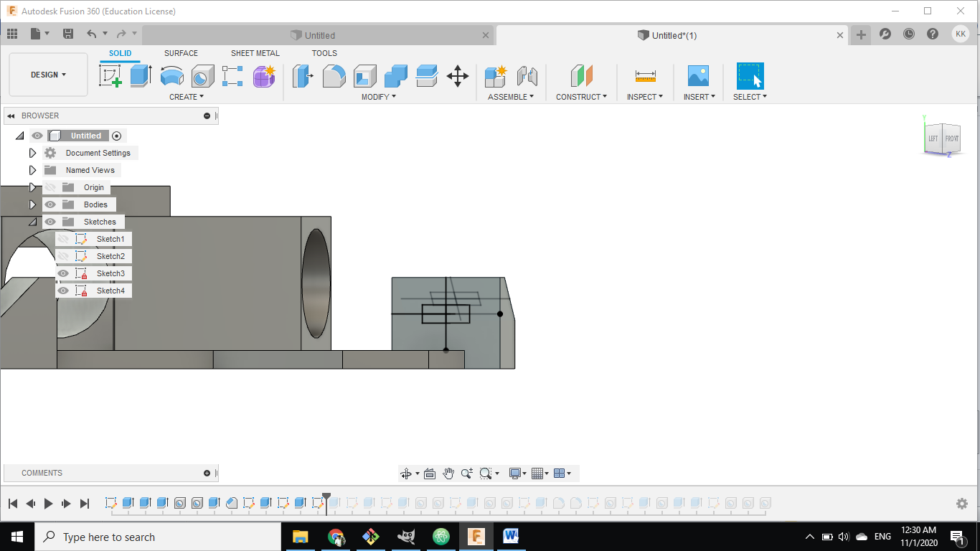Select the Revolve tool icon
Image resolution: width=980 pixels, height=551 pixels.
(x=171, y=75)
